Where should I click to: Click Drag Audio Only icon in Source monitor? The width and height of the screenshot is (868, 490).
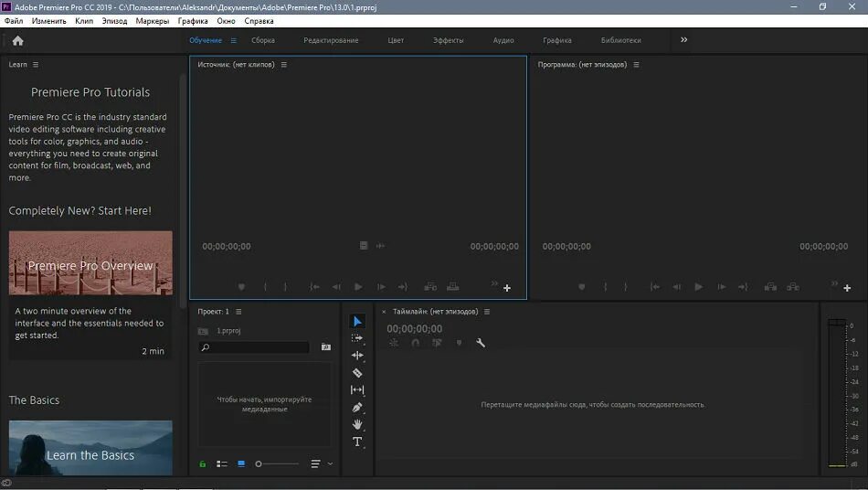[380, 245]
